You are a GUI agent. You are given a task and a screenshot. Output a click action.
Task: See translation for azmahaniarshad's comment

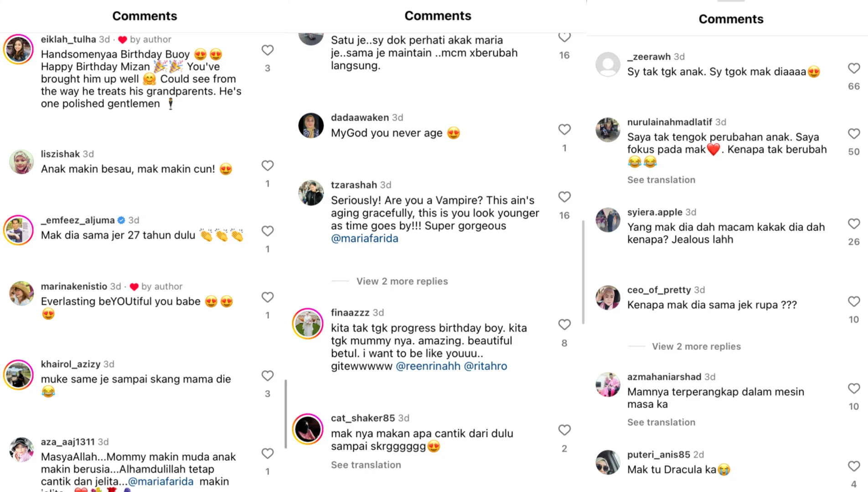coord(661,422)
